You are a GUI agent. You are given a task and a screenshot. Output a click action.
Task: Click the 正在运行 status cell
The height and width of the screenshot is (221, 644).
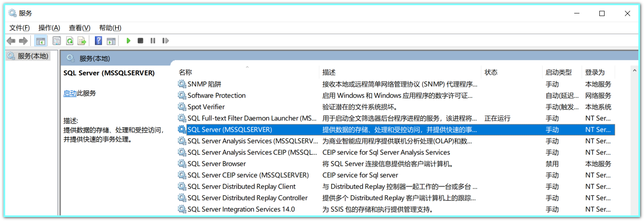click(498, 118)
